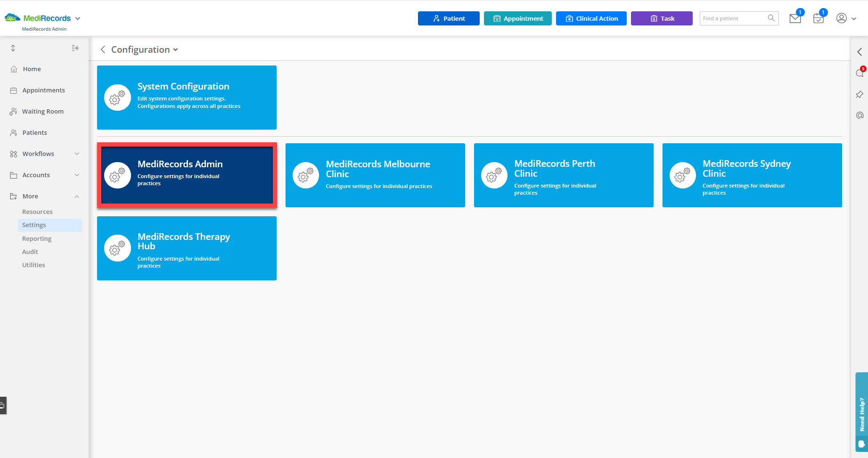The image size is (868, 458).
Task: Open the chat notifications icon in right rail
Action: coord(860,73)
